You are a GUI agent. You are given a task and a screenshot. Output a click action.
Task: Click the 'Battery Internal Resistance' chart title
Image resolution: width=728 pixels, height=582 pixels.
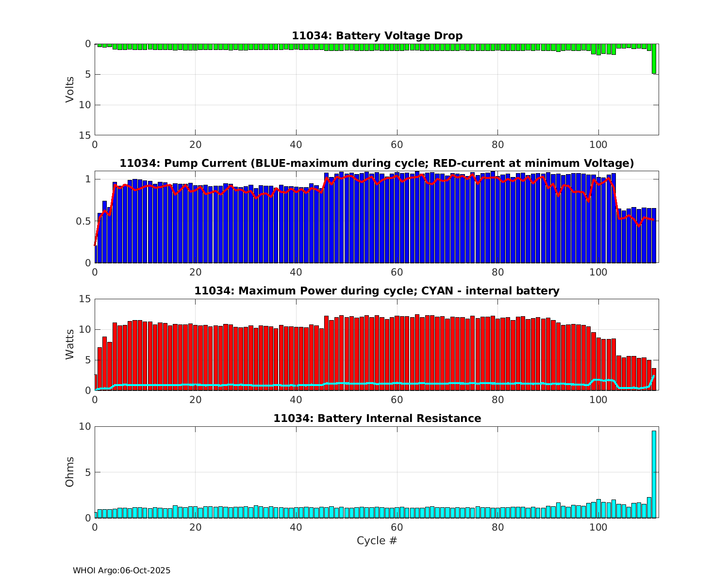point(377,419)
